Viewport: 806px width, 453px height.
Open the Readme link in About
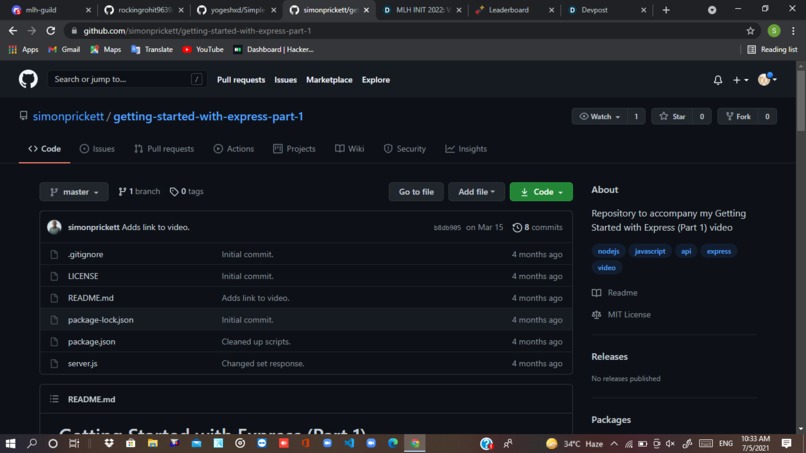tap(615, 293)
